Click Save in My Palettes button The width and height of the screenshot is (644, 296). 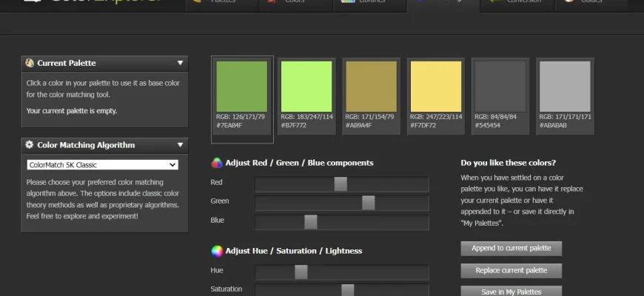click(511, 291)
